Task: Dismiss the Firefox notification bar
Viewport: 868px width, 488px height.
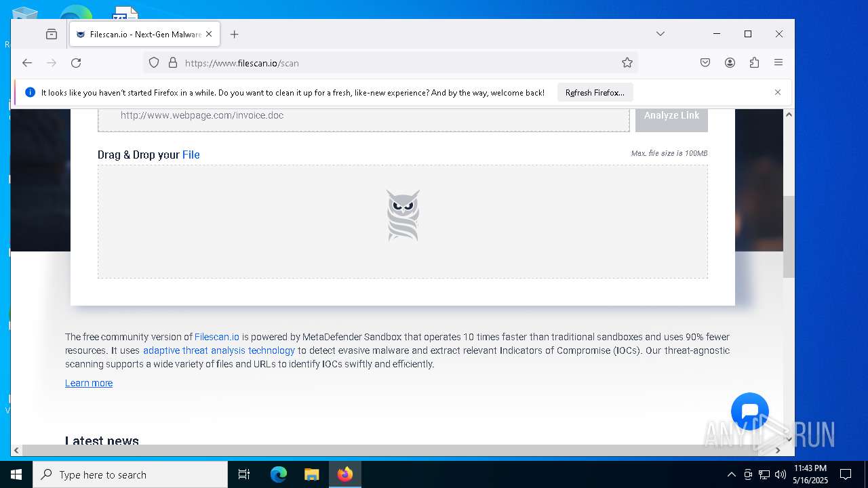Action: 778,92
